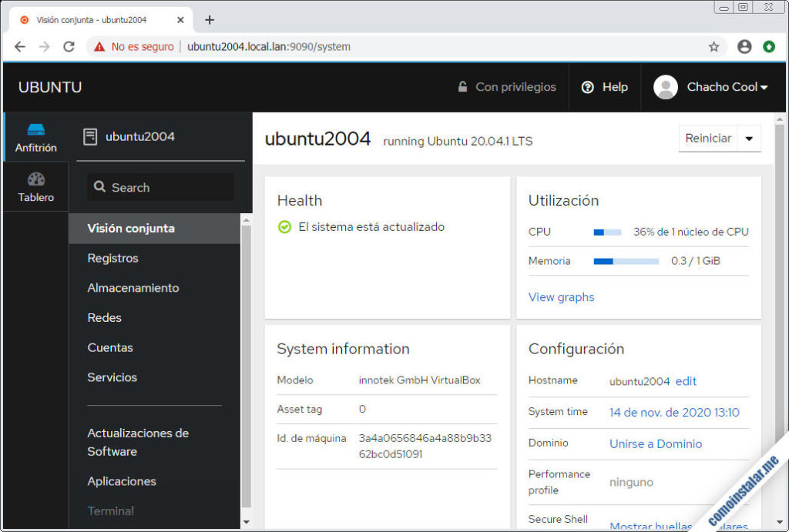The image size is (789, 532).
Task: Open the Redes section from the sidebar
Action: [104, 317]
